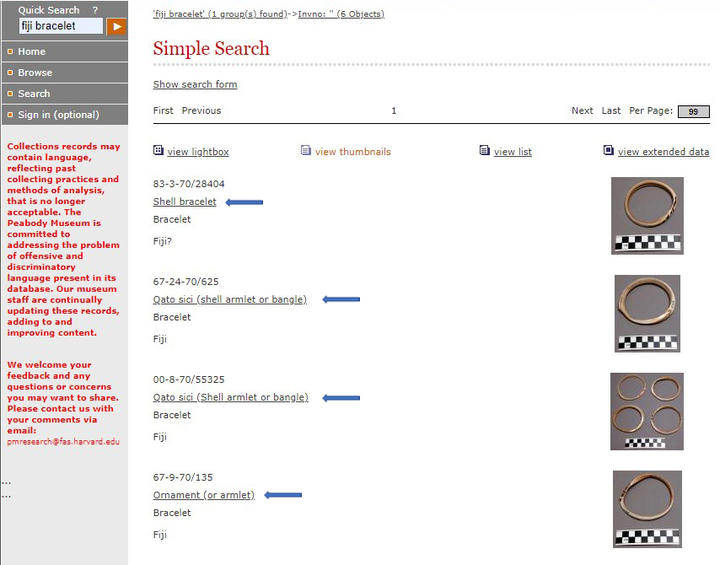Go to the Previous results page
720x565 pixels.
coord(201,111)
